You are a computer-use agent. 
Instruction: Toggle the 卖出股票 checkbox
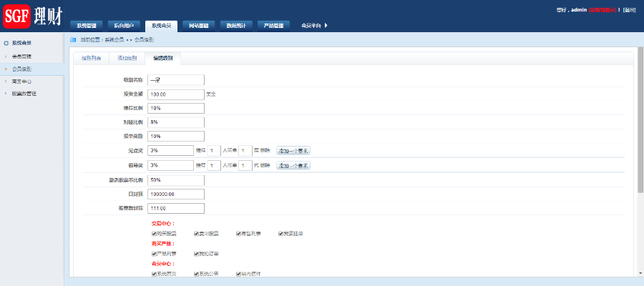(x=196, y=234)
